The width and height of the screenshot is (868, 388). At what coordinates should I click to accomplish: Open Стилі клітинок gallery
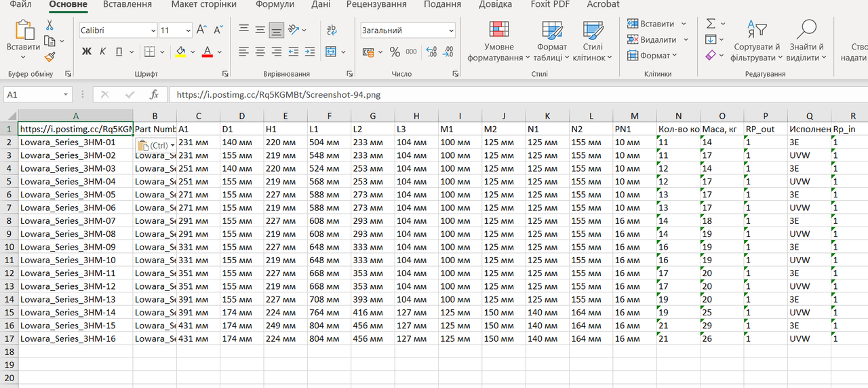tap(593, 41)
